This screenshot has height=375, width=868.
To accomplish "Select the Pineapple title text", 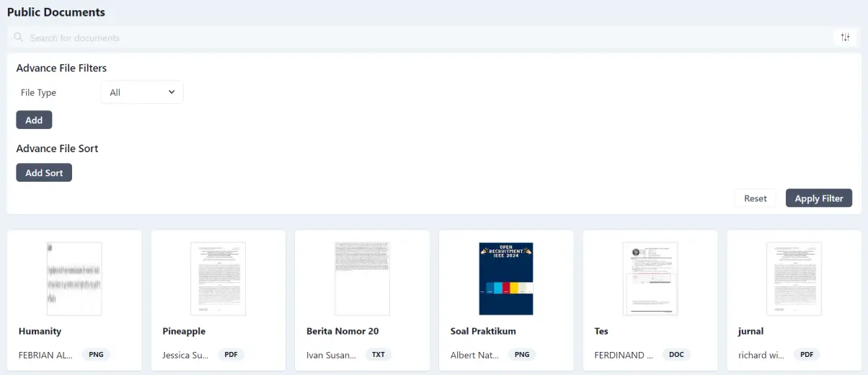I will (184, 332).
